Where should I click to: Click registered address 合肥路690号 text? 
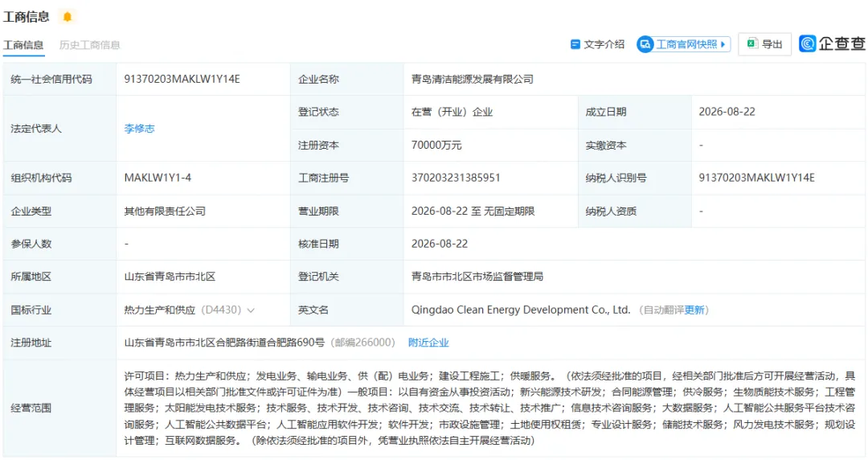pos(296,343)
